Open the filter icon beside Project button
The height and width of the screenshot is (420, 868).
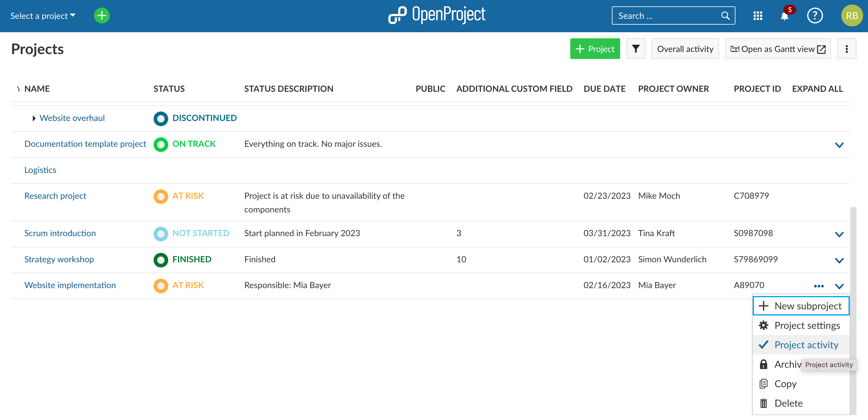pos(636,49)
